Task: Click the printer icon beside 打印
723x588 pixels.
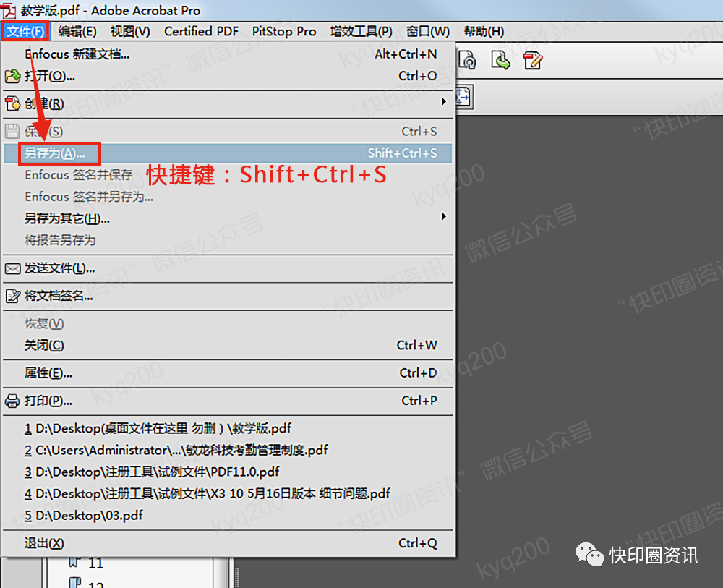Action: point(12,401)
